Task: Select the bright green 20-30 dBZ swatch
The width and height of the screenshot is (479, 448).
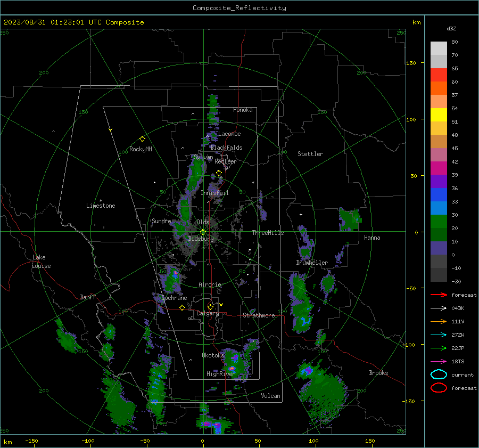Action: pyautogui.click(x=439, y=222)
